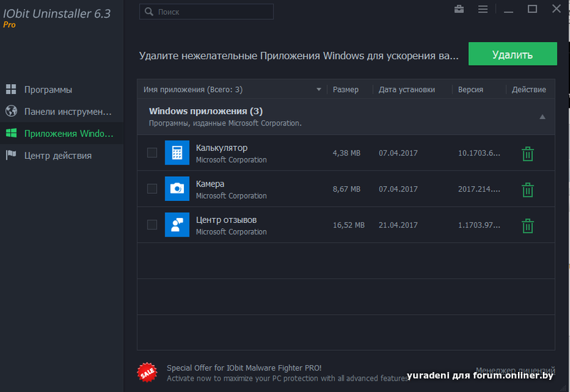Switch to Панели инструментов section
The width and height of the screenshot is (570, 392).
(x=68, y=112)
